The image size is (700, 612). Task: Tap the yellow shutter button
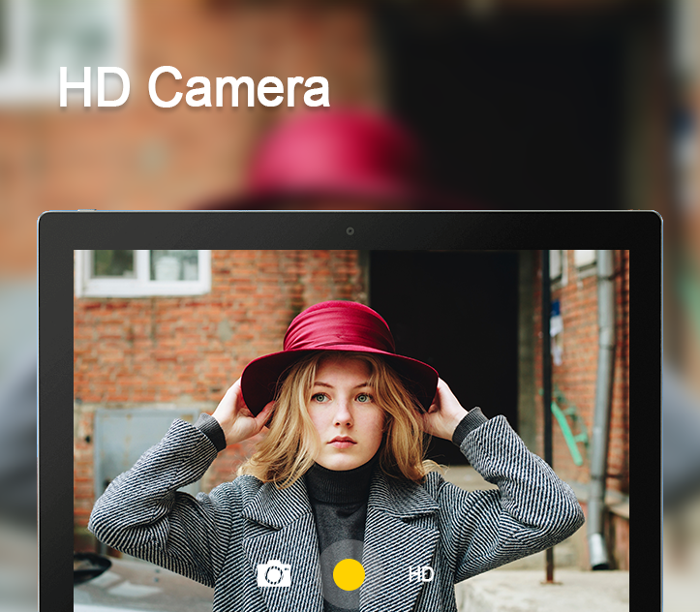[x=349, y=574]
